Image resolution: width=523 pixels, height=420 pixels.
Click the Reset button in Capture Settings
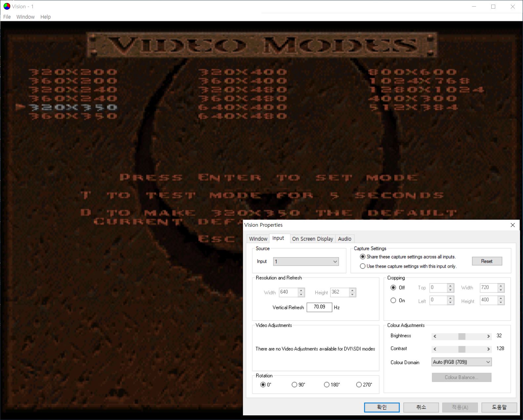point(487,261)
